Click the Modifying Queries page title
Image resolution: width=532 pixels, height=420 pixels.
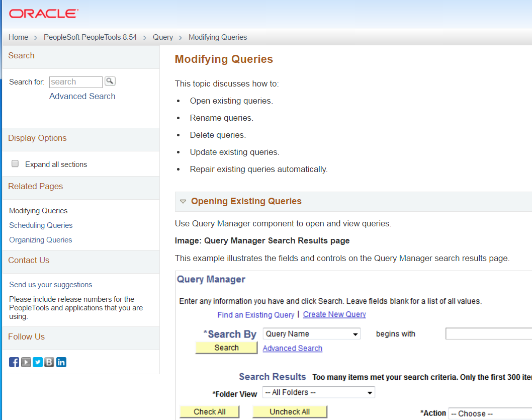click(224, 59)
